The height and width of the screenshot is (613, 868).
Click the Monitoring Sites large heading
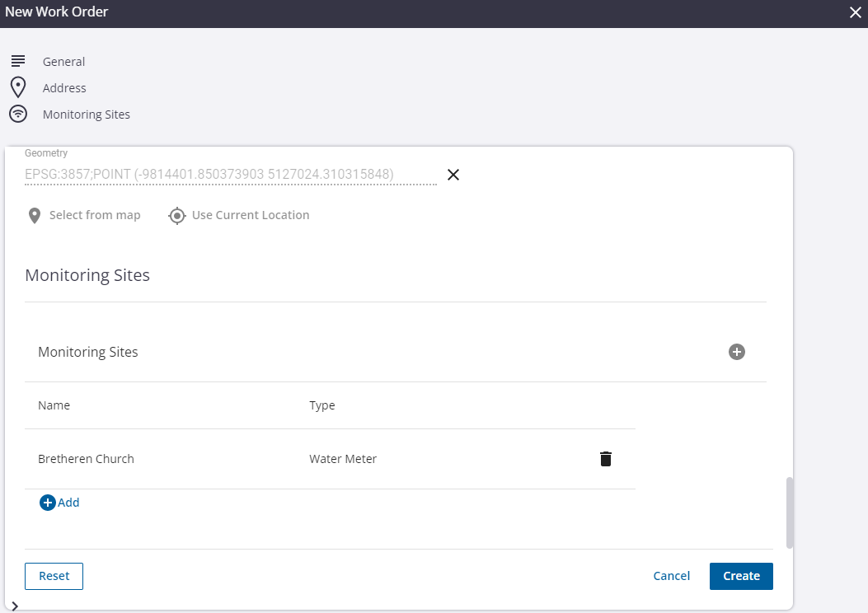coord(87,275)
